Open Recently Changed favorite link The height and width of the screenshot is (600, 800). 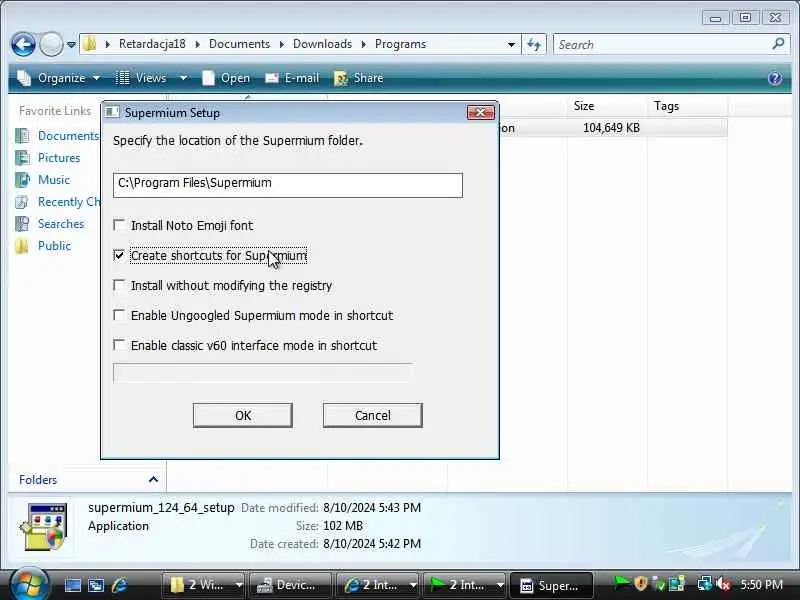57,202
